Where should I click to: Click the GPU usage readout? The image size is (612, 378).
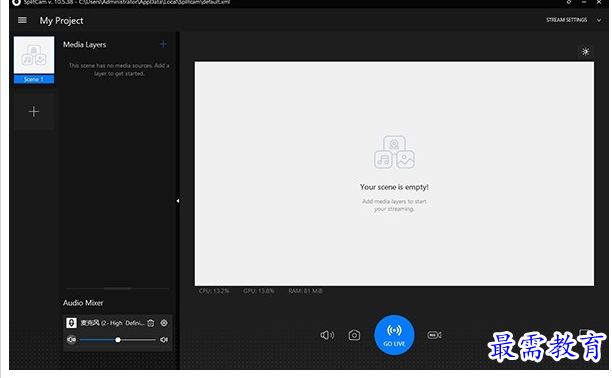click(x=259, y=291)
